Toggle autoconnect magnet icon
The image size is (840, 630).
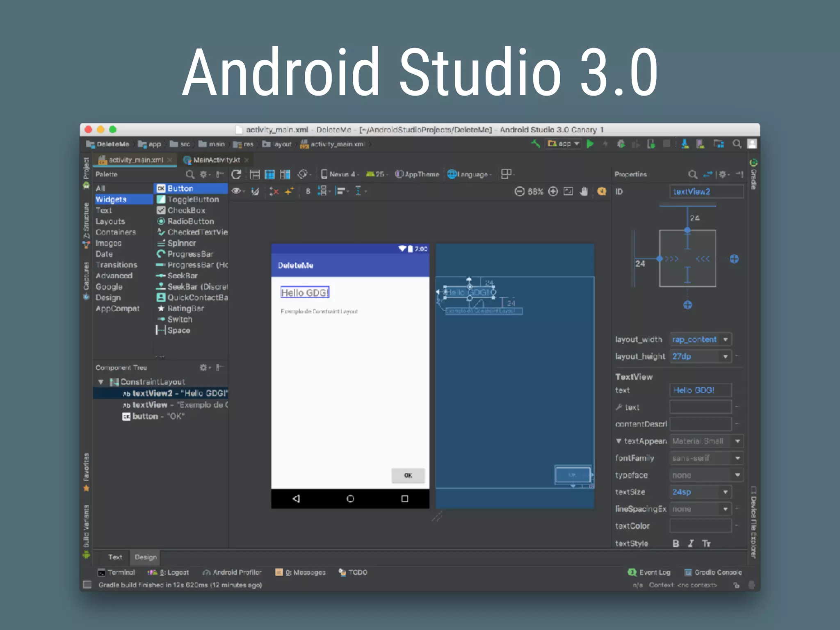point(256,191)
